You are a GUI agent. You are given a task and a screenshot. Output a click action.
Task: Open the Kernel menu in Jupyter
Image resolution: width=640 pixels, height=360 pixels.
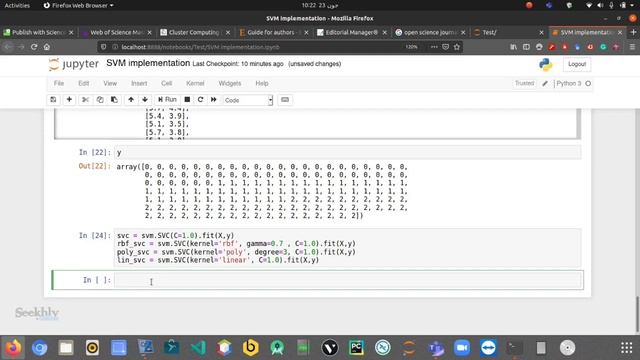pyautogui.click(x=195, y=83)
